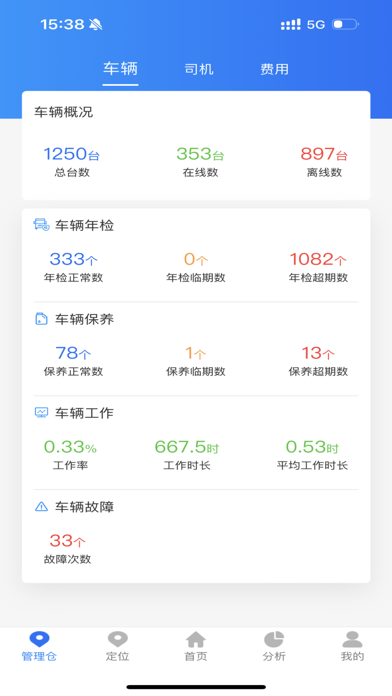Open 管理仓 in bottom navigation
Image resolution: width=392 pixels, height=696 pixels.
pyautogui.click(x=40, y=647)
